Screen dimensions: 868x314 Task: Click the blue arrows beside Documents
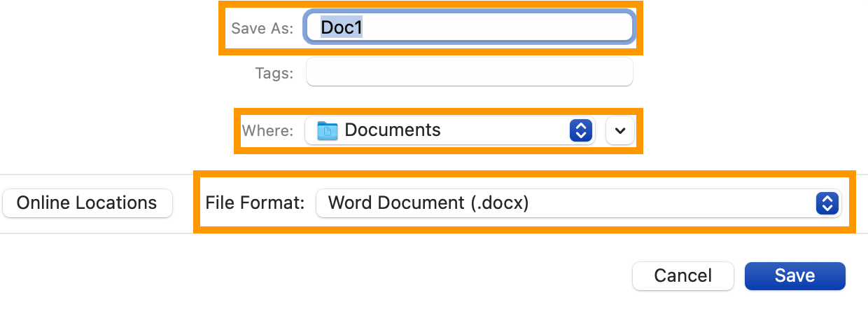581,130
